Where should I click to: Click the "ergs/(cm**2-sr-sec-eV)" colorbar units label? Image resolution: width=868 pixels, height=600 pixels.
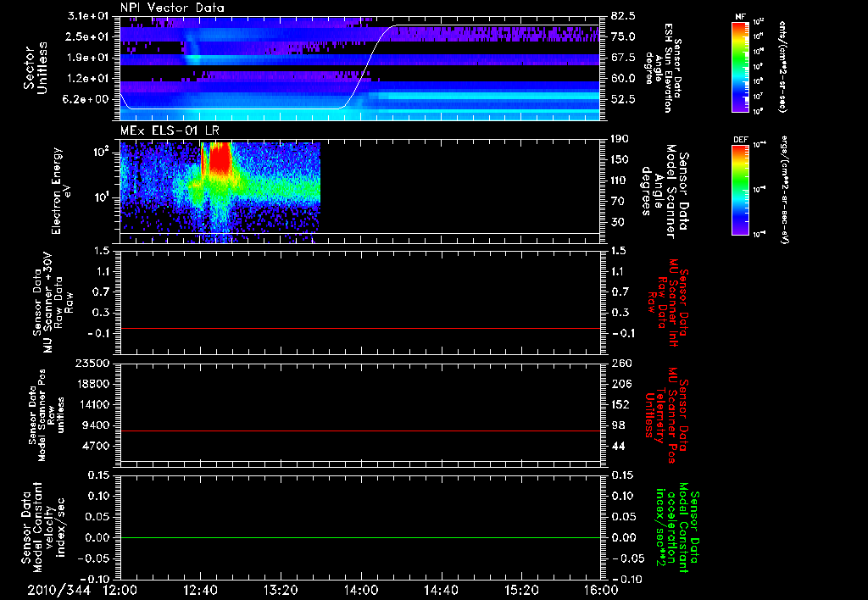[x=785, y=189]
